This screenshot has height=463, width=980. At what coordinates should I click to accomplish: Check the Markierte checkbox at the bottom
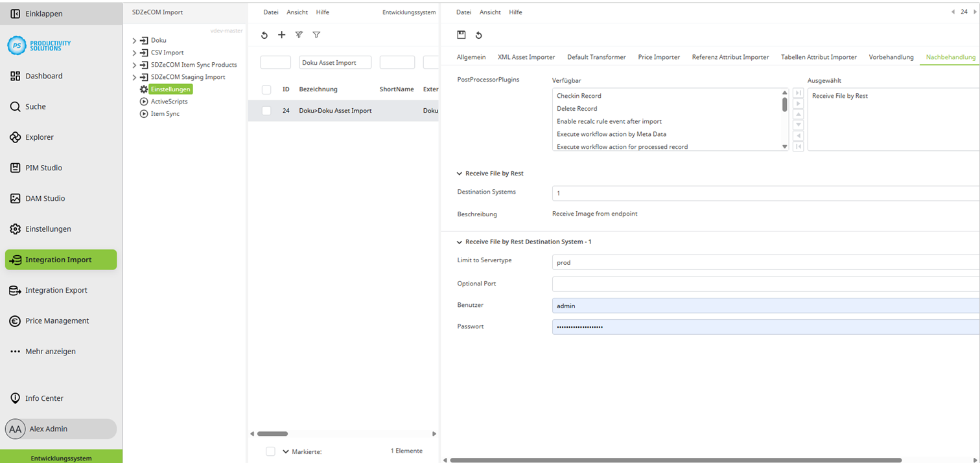pyautogui.click(x=270, y=451)
